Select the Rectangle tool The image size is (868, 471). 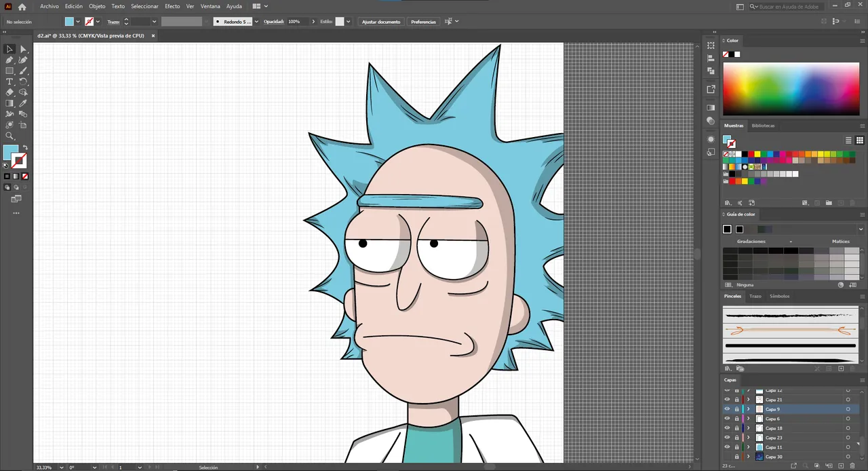[9, 71]
